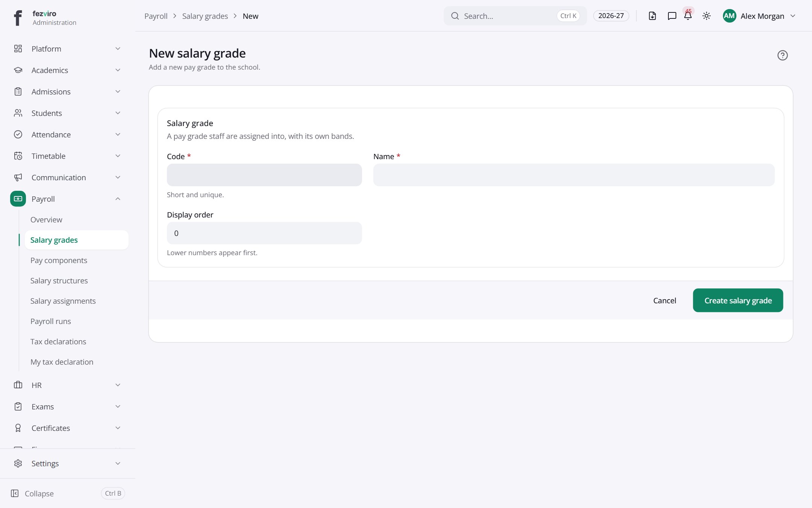
Task: Click the Settings gear icon
Action: coord(18,463)
